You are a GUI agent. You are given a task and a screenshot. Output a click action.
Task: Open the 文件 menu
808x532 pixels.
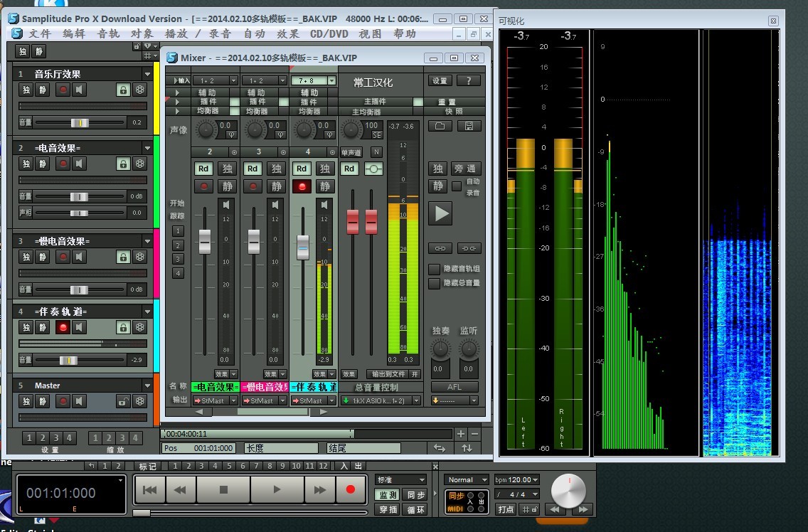coord(40,33)
